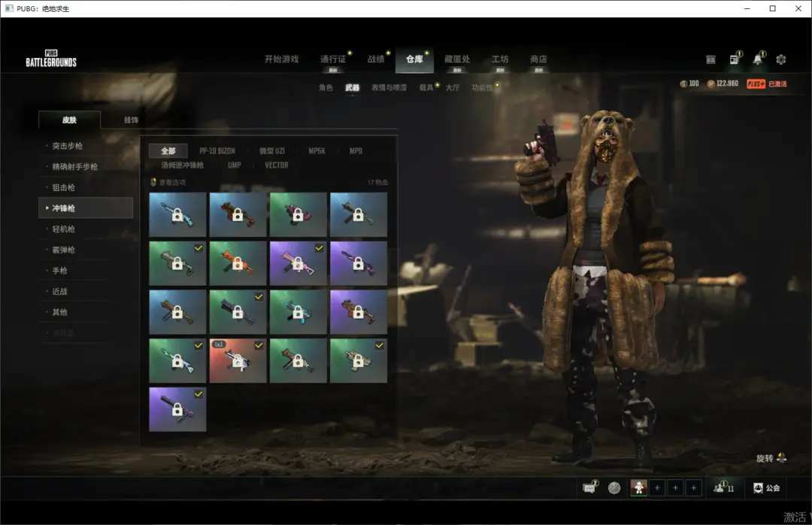The height and width of the screenshot is (525, 812).
Task: Click the last empty plus team slot
Action: point(693,487)
